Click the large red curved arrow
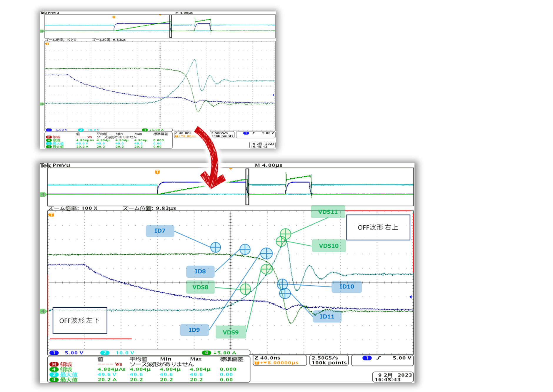The width and height of the screenshot is (553, 392). 211,158
